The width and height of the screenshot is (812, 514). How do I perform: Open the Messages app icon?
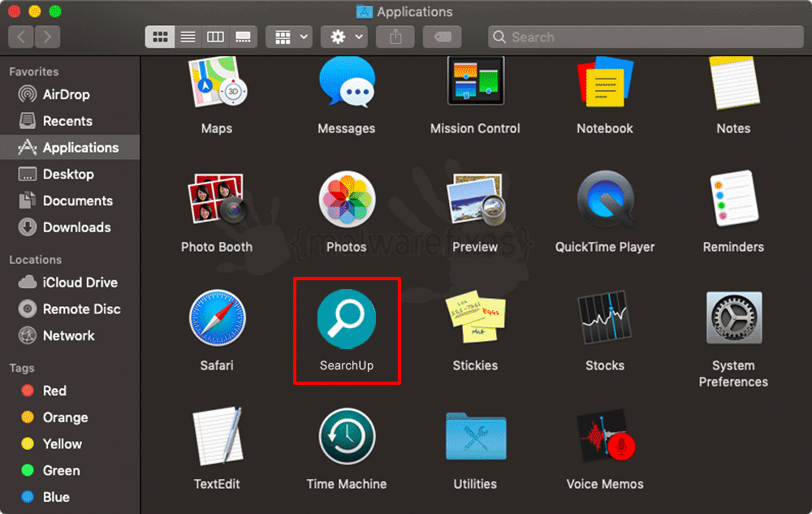click(347, 82)
